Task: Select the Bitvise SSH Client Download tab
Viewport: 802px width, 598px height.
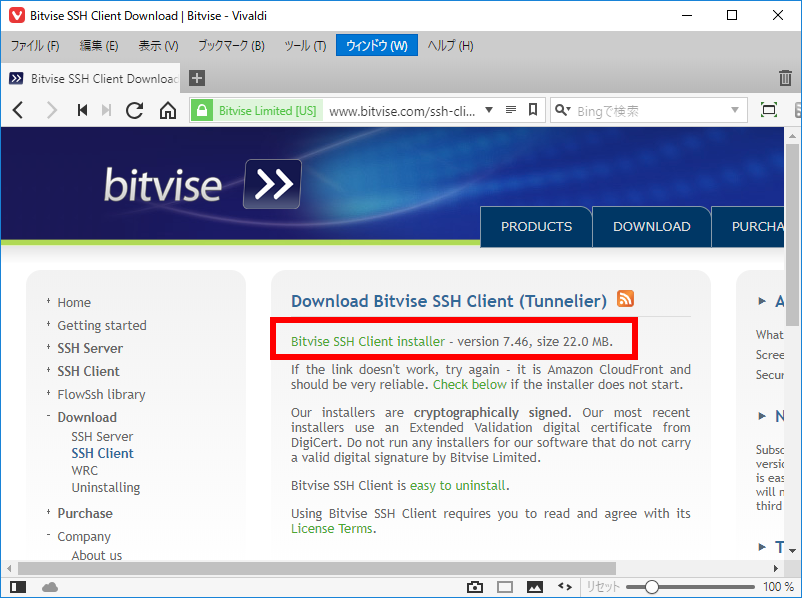Action: (91, 78)
